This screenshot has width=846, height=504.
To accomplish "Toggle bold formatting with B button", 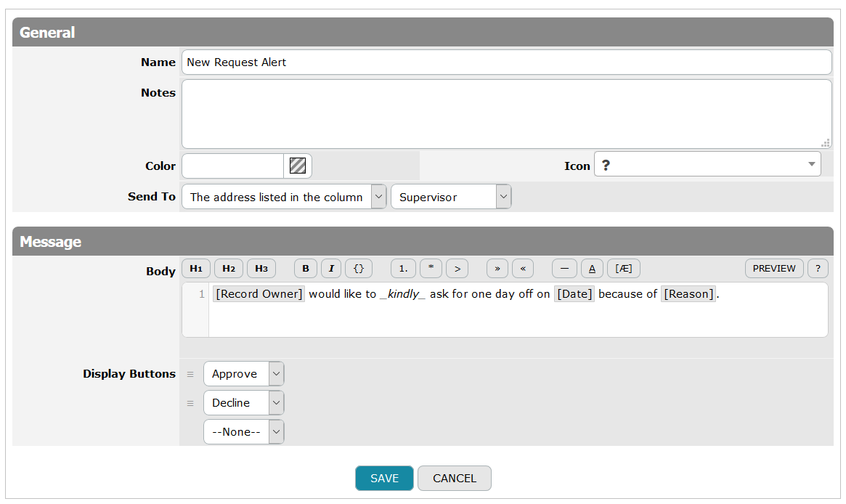I will [x=306, y=269].
